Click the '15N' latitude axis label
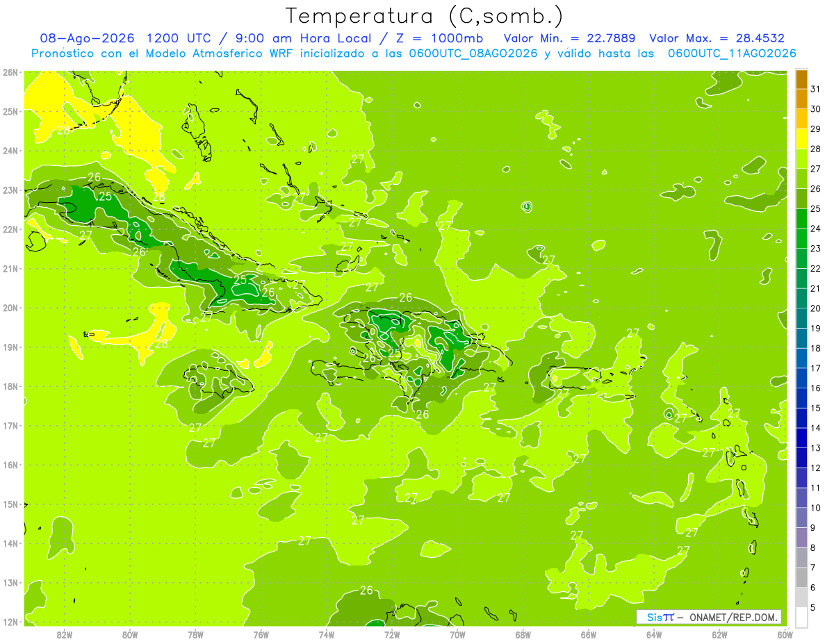The width and height of the screenshot is (834, 644). pos(10,504)
